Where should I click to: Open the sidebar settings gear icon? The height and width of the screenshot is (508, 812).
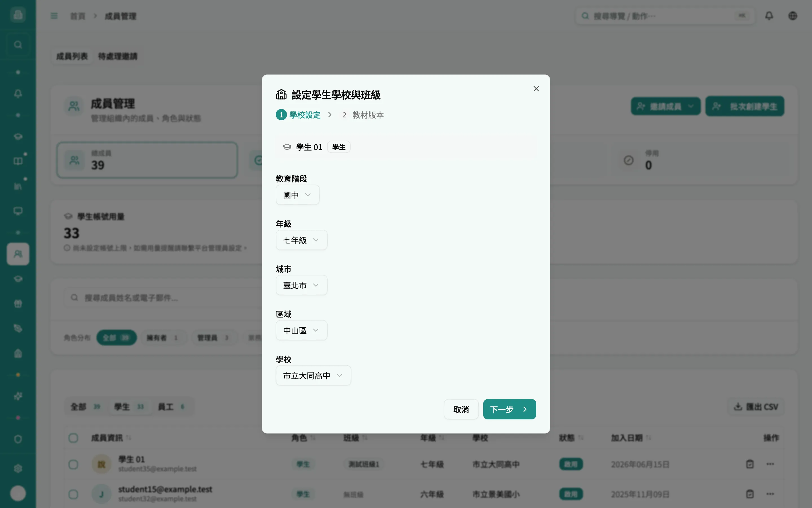(18, 468)
